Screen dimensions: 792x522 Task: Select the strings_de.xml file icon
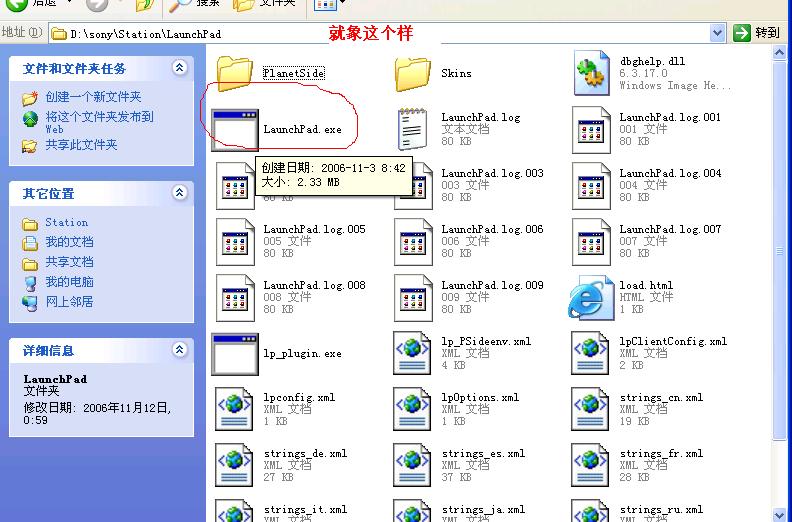(x=234, y=465)
